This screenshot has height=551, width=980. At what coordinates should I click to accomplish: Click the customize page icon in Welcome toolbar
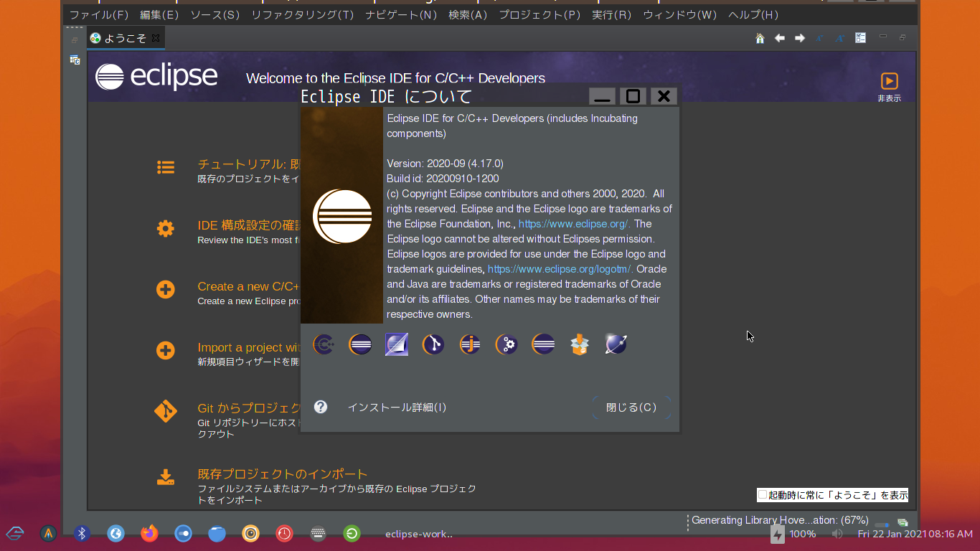(860, 38)
